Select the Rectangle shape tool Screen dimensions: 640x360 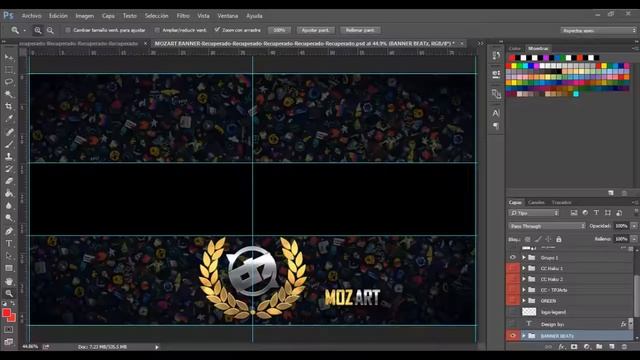tap(9, 268)
